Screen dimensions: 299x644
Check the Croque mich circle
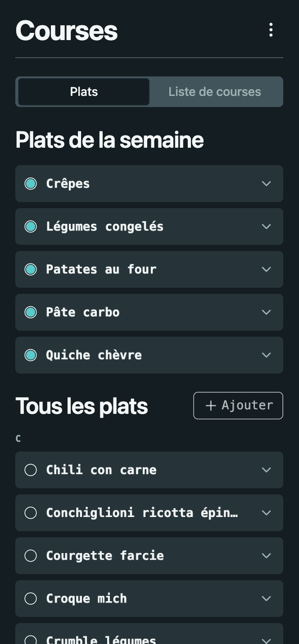click(31, 598)
